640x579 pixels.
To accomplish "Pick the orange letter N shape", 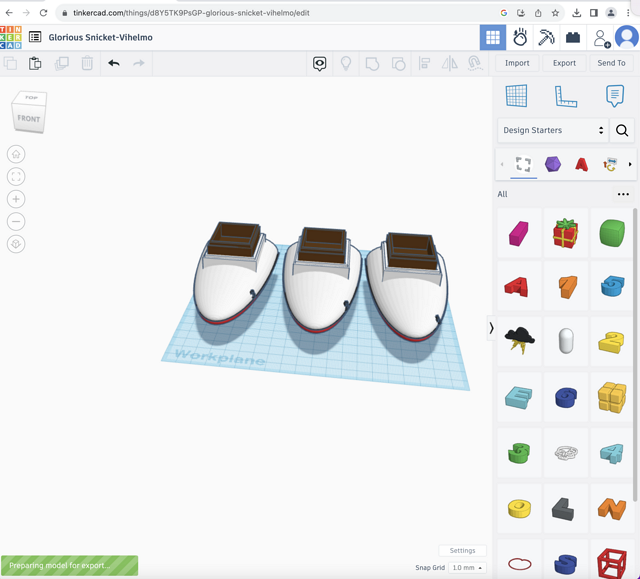I will (x=612, y=508).
